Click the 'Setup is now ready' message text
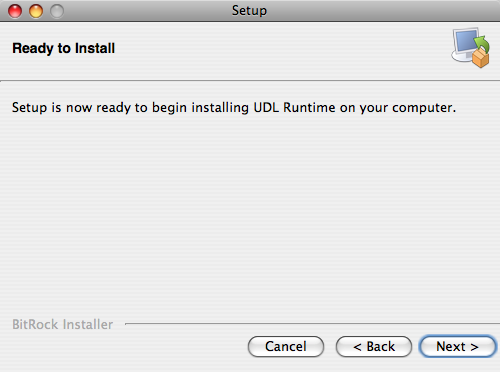Screen dimensions: 500x372 tap(234, 108)
